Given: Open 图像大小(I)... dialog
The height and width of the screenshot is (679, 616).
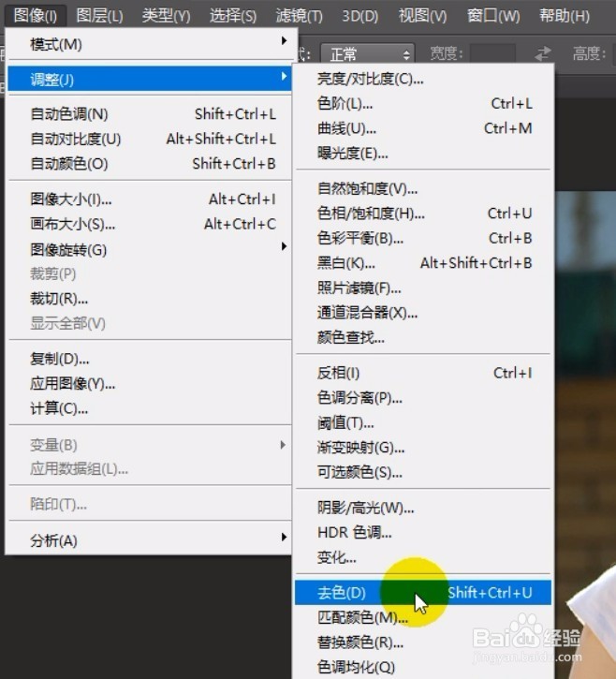Looking at the screenshot, I should [x=150, y=199].
